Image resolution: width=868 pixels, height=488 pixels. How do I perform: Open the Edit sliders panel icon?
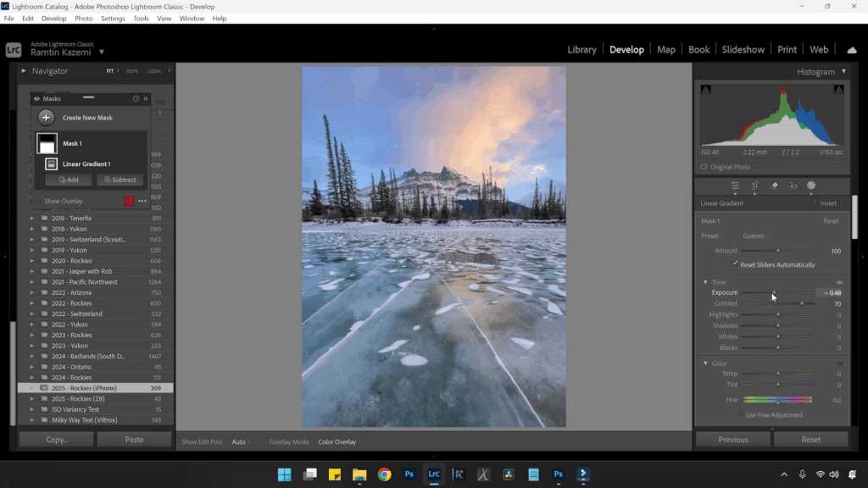click(x=735, y=186)
